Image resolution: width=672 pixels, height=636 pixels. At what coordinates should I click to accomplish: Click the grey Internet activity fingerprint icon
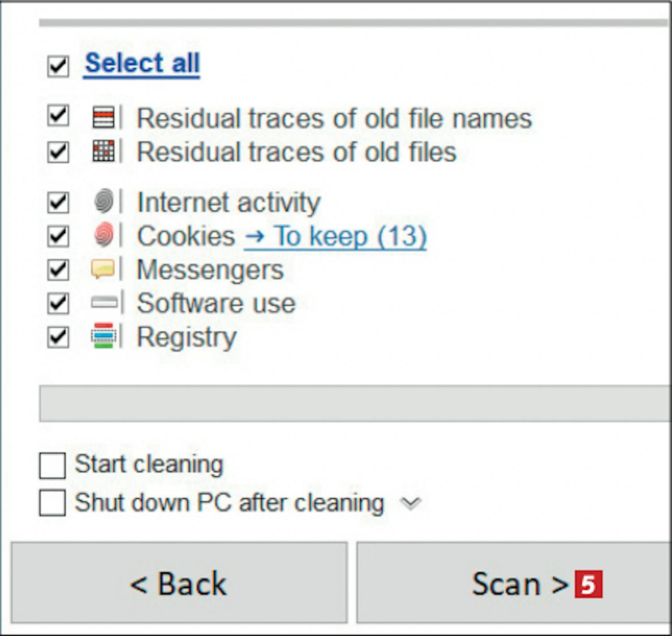104,201
